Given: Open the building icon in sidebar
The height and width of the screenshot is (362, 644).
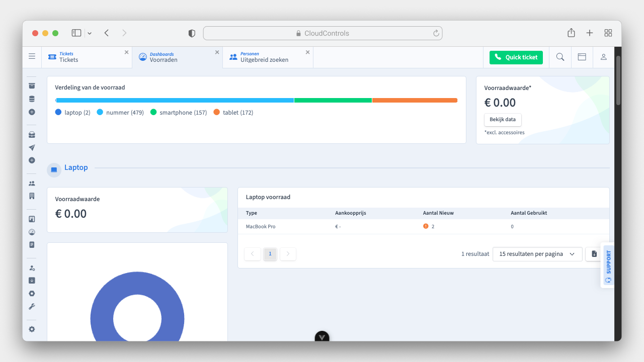Looking at the screenshot, I should coord(32,196).
